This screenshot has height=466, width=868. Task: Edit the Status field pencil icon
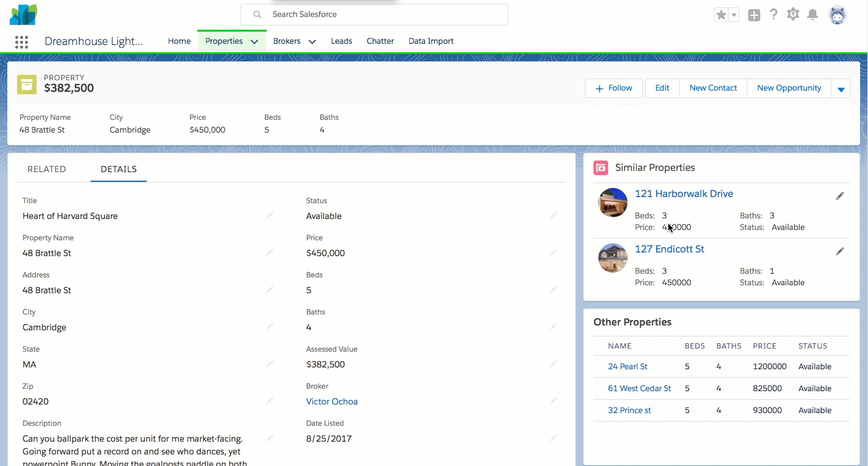553,215
